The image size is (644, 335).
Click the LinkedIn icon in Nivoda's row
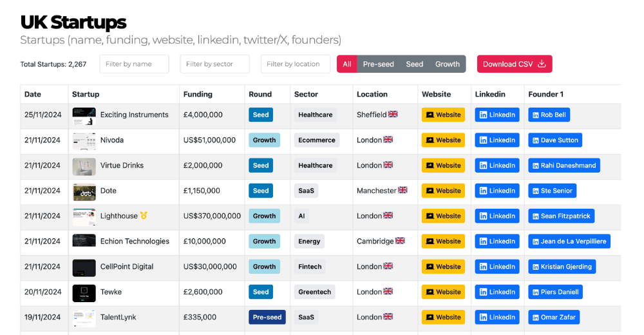click(x=483, y=140)
